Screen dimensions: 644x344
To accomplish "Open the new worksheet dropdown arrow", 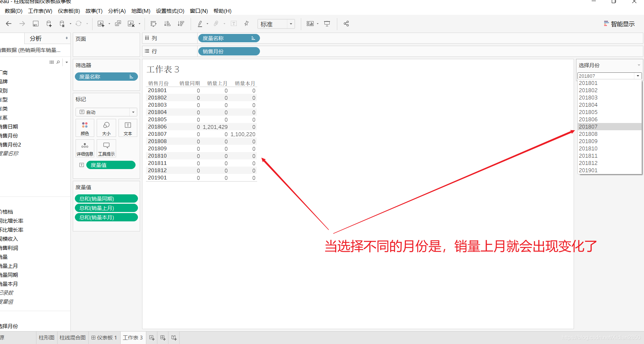I will click(x=109, y=24).
